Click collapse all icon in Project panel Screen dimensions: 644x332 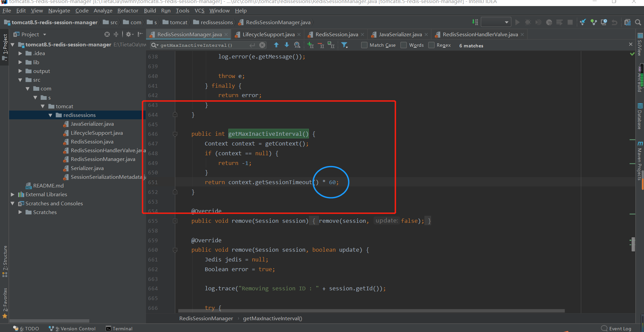coord(116,34)
